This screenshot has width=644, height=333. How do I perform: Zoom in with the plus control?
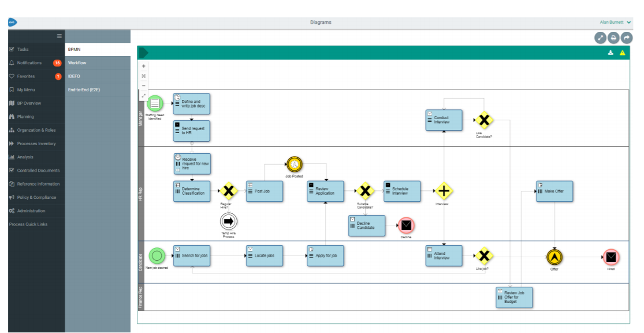point(144,66)
